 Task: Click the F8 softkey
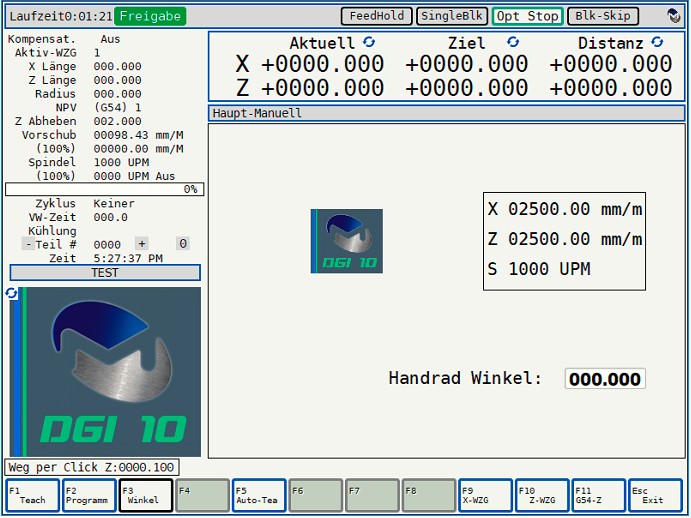[x=429, y=496]
